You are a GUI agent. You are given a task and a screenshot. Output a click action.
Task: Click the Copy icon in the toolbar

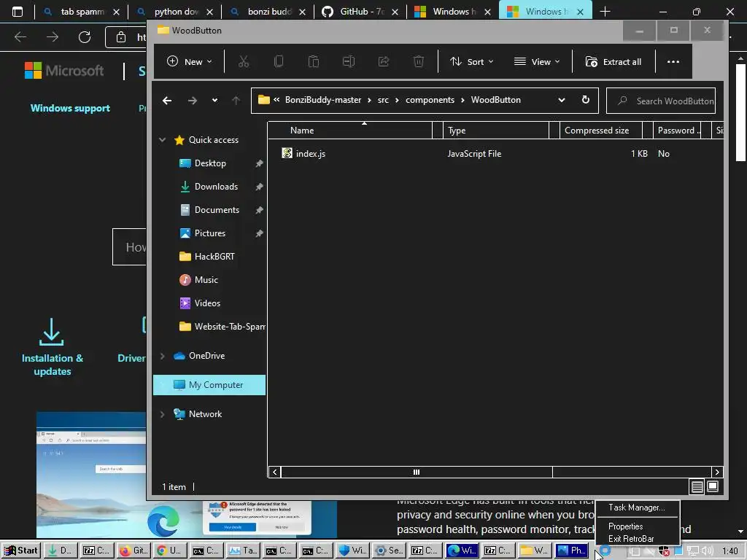(279, 61)
